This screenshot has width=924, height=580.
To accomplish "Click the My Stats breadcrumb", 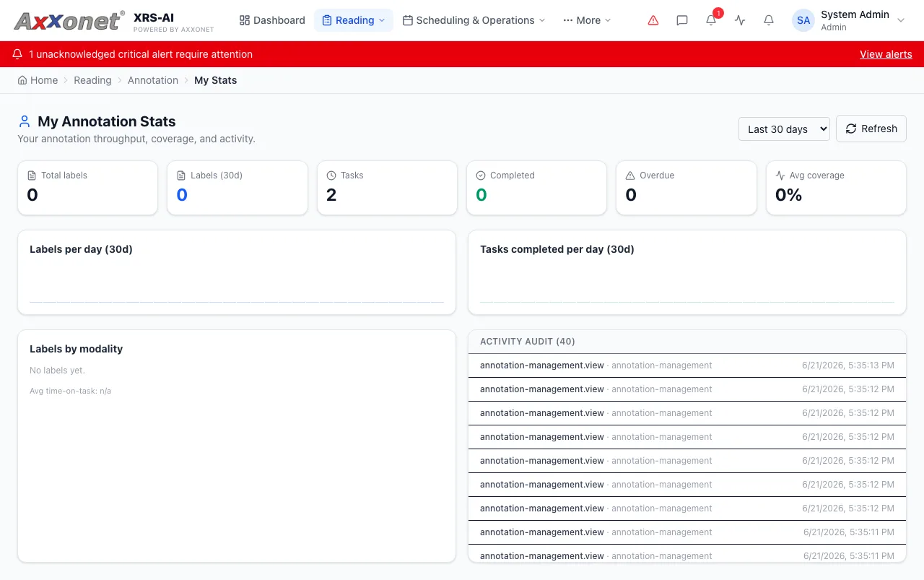I will coord(215,80).
